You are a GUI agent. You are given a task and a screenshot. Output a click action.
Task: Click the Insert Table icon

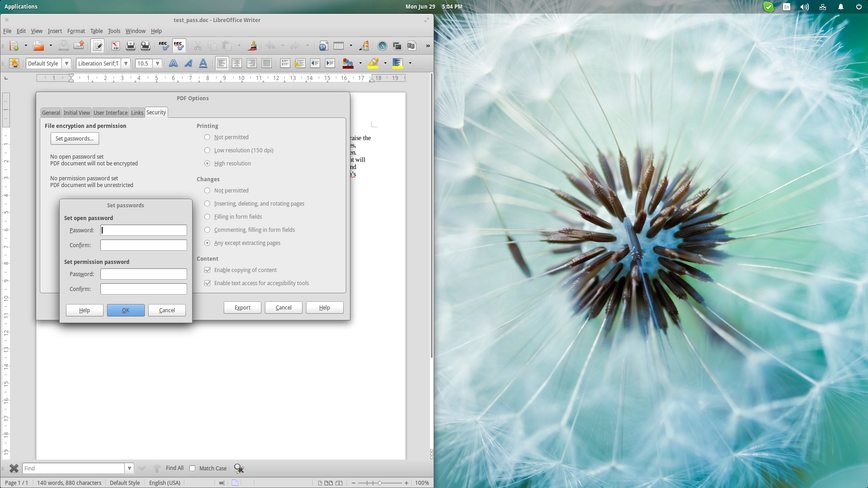(x=339, y=46)
